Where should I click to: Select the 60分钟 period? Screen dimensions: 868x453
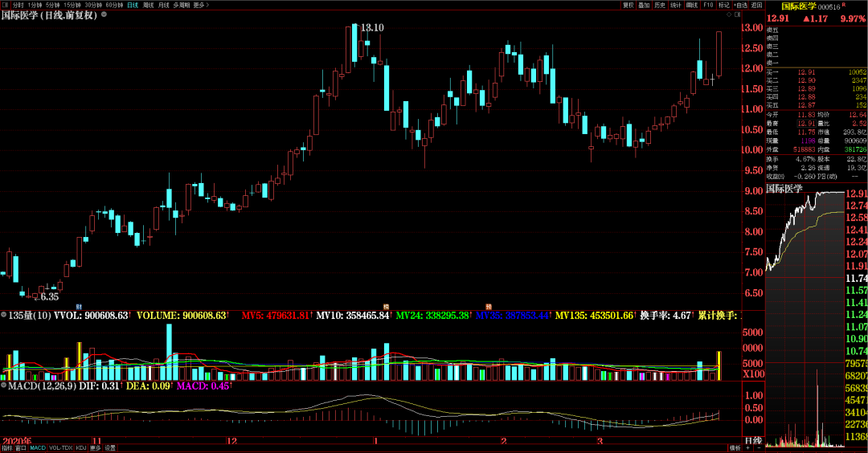pyautogui.click(x=114, y=5)
